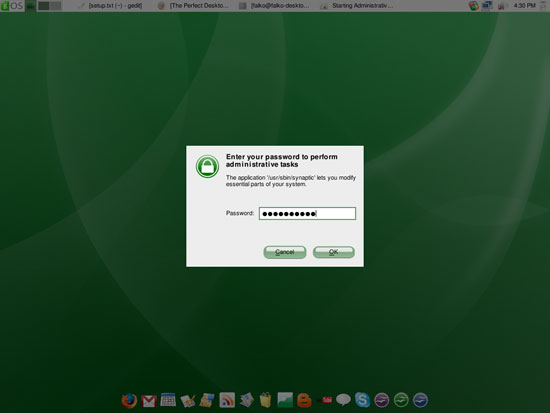Open the Blogger icon in the dock
Screen dimensions: 550x413
[x=304, y=400]
